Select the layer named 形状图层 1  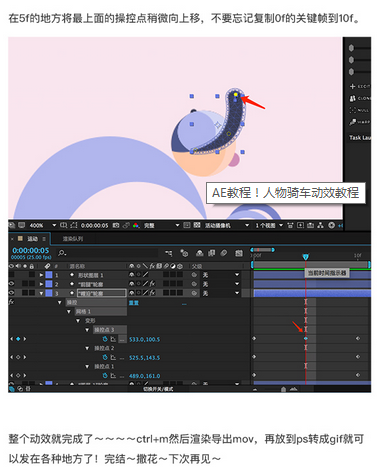pyautogui.click(x=90, y=275)
